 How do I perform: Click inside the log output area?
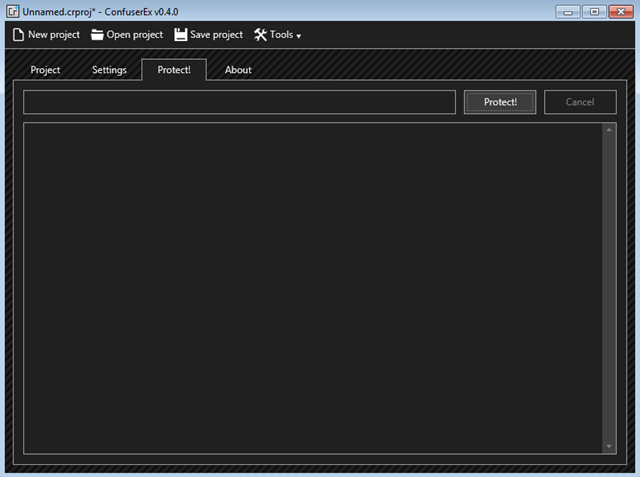[310, 285]
